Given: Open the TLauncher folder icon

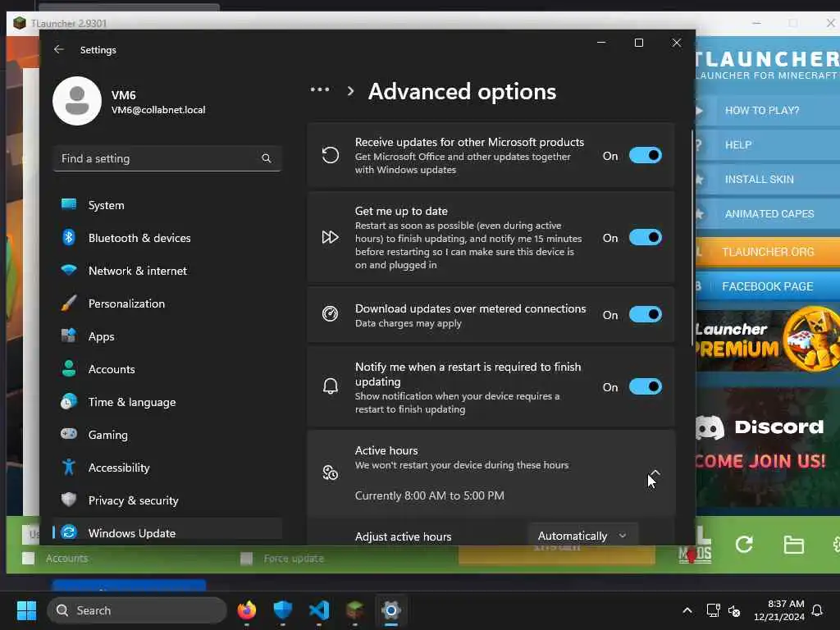Looking at the screenshot, I should point(793,545).
